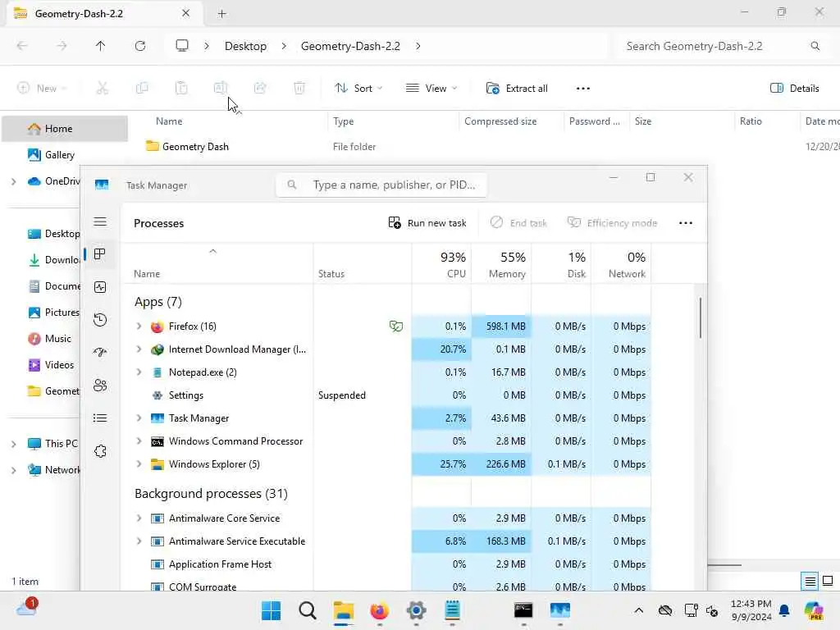Switch to details list view icon in status bar
Image resolution: width=840 pixels, height=630 pixels.
point(810,581)
